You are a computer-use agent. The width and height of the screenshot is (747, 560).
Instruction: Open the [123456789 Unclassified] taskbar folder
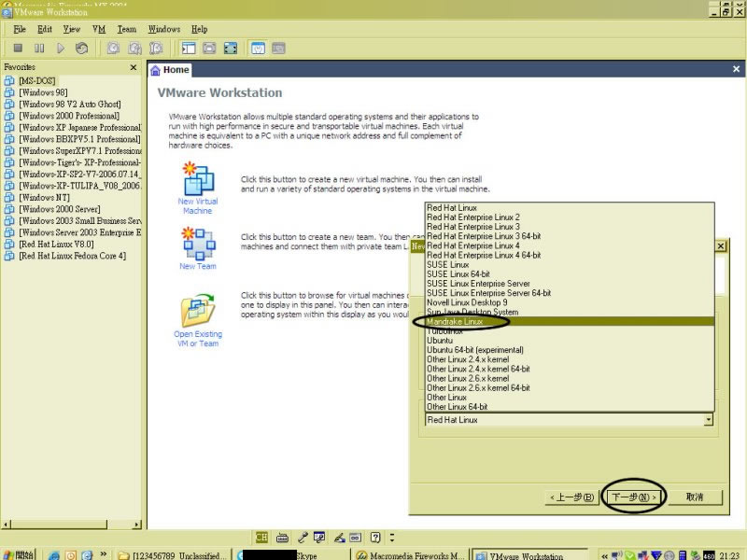click(x=174, y=555)
